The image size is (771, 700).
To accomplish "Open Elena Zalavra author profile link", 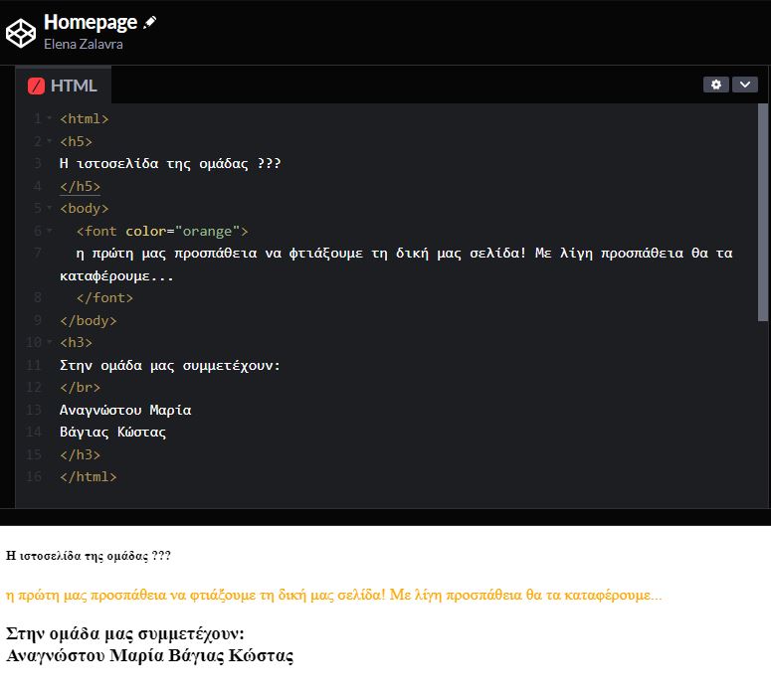I will [x=84, y=44].
